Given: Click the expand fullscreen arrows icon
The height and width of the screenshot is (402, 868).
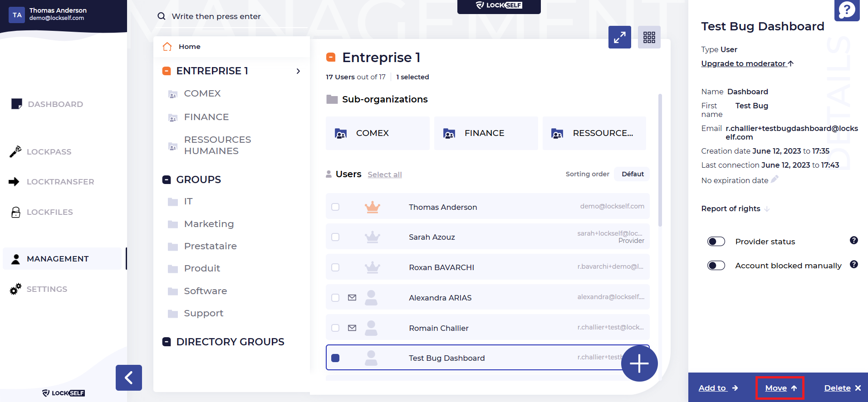Looking at the screenshot, I should point(619,37).
